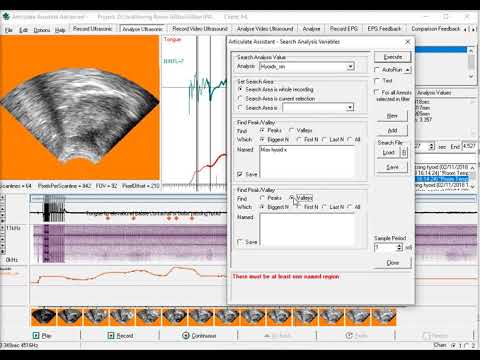480x360 pixels.
Task: Click the Play button with play icon
Action: (41, 335)
